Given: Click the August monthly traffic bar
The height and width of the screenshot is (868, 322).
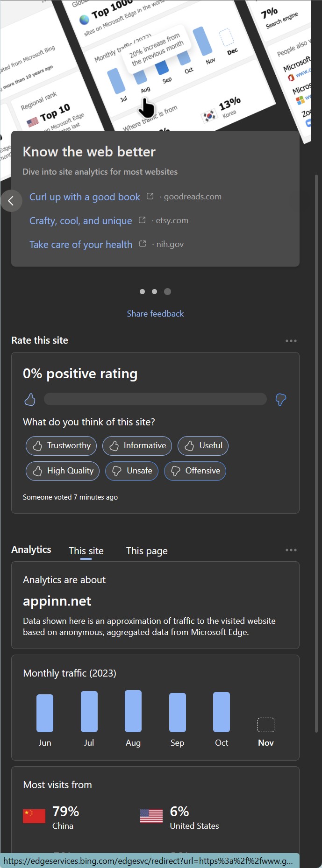Looking at the screenshot, I should [x=133, y=711].
